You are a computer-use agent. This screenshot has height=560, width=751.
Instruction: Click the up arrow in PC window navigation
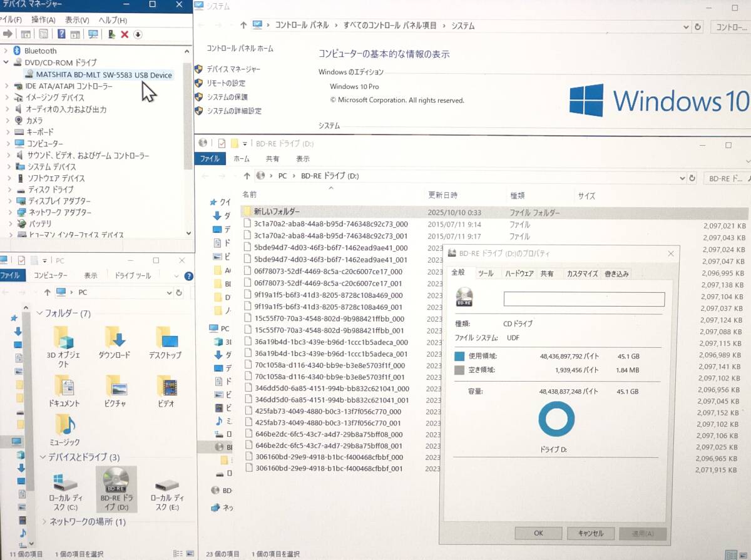coord(48,292)
